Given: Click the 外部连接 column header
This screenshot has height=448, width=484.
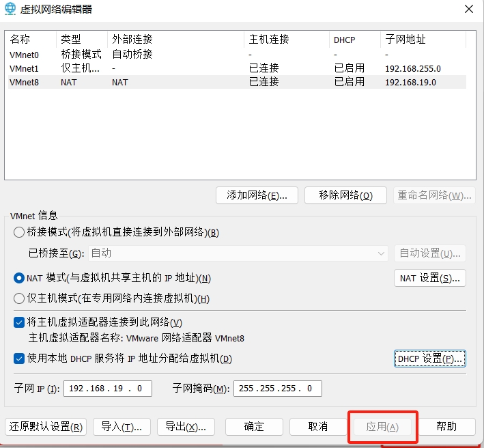Looking at the screenshot, I should click(175, 39).
